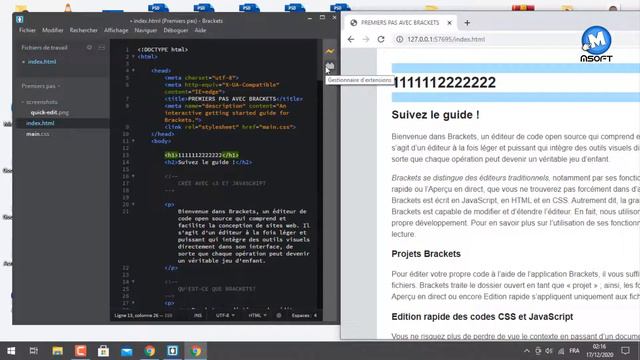Viewport: 640px width, 360px height.
Task: Switch to Brackets via the taskbar icon
Action: pos(173,351)
